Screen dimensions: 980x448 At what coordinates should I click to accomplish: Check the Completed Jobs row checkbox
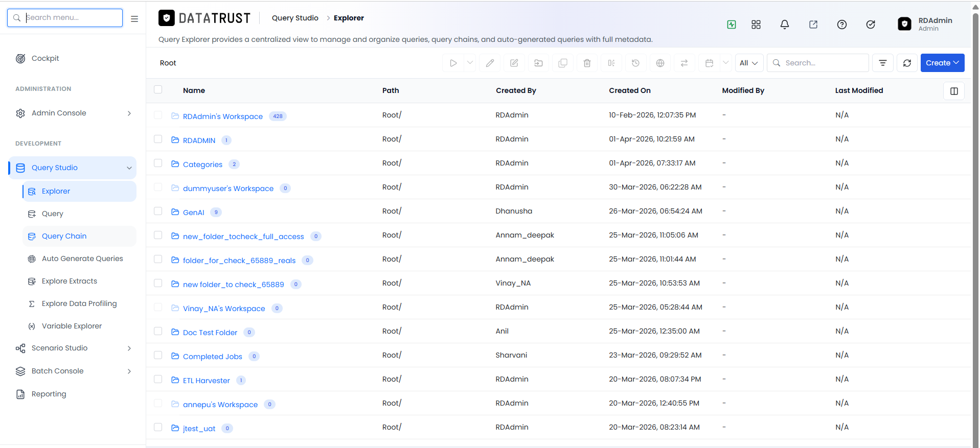click(x=158, y=355)
